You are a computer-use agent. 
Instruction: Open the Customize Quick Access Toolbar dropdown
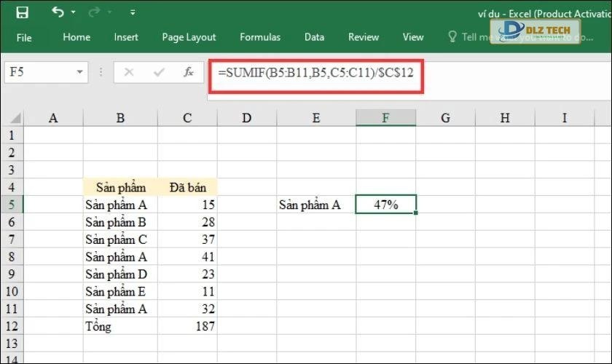133,13
